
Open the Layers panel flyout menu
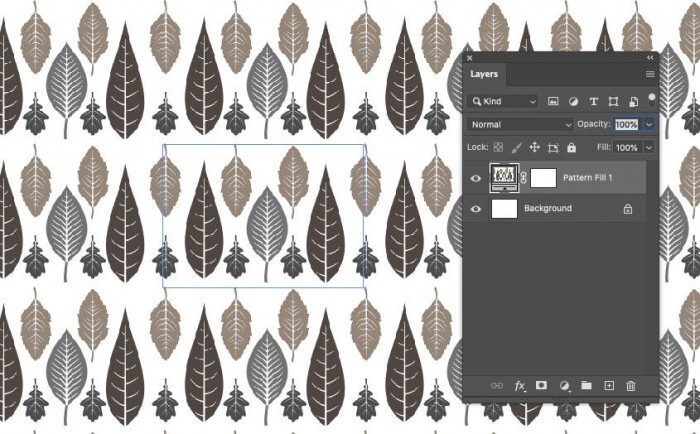click(x=650, y=74)
